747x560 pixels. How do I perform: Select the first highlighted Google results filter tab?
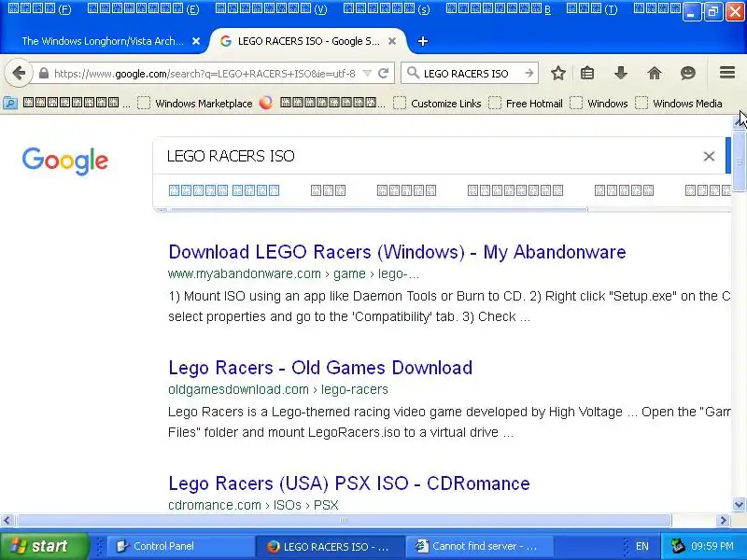(224, 190)
